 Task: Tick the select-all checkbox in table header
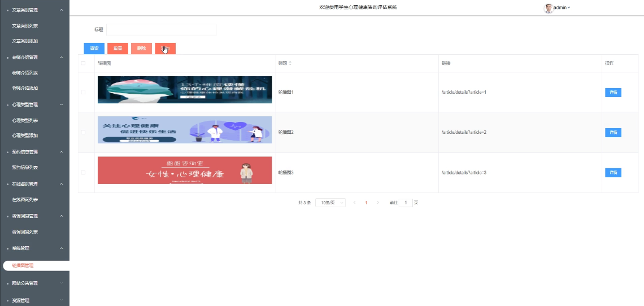click(84, 63)
